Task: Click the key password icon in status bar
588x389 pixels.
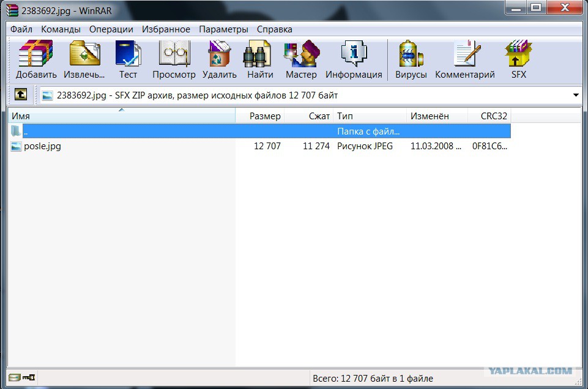Action: tap(29, 377)
